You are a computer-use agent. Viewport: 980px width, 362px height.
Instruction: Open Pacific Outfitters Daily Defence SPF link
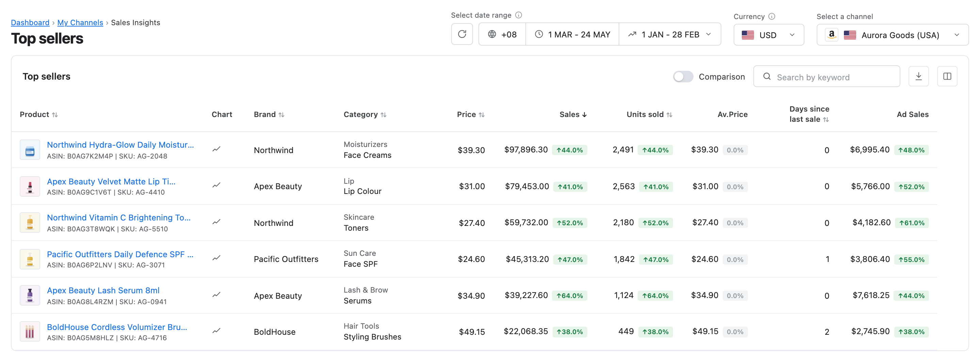[120, 254]
